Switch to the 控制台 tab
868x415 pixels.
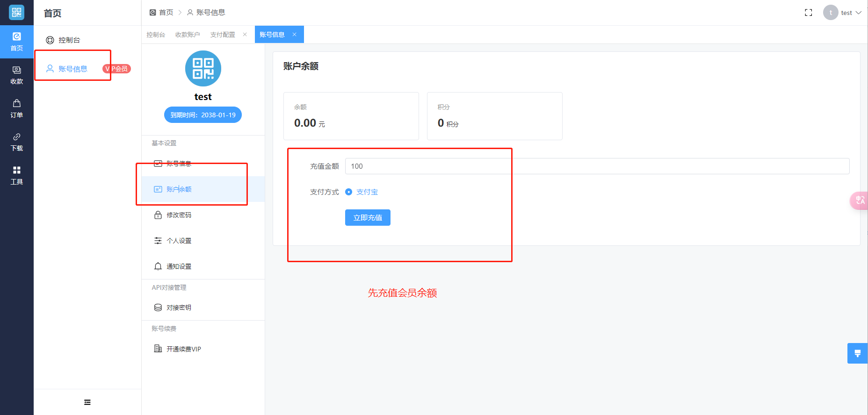(156, 35)
